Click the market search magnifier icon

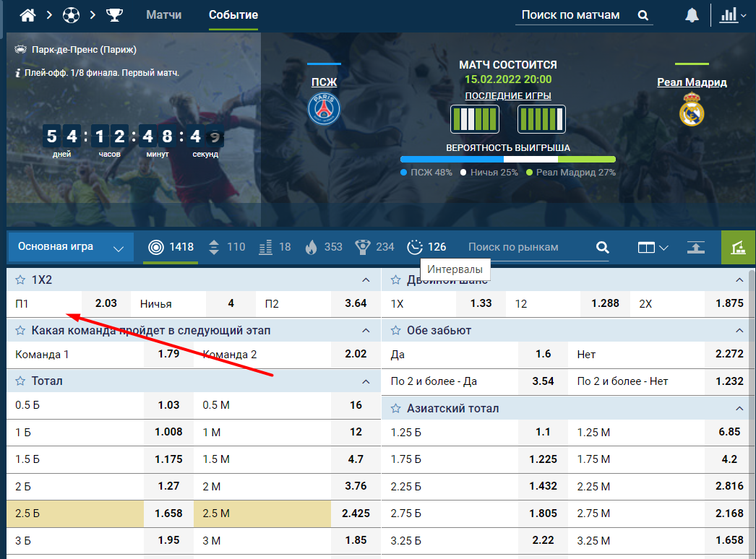(x=603, y=247)
